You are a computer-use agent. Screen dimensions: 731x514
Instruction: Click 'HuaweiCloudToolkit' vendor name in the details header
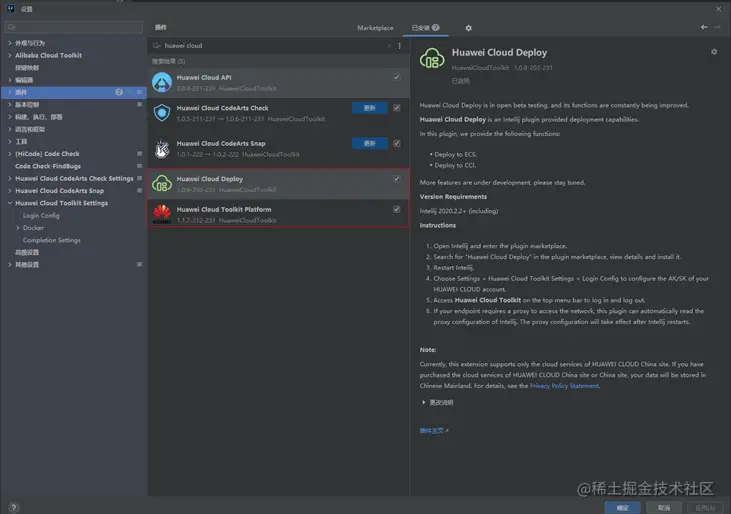point(480,68)
